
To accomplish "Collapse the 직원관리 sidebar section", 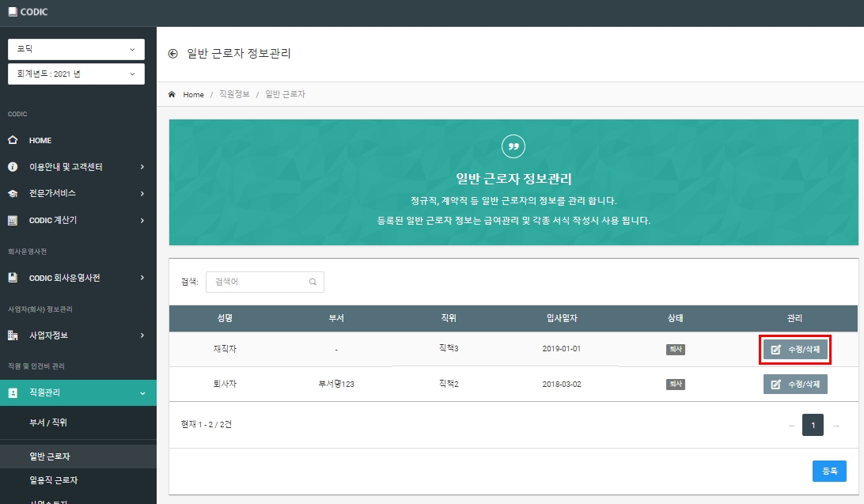I will (78, 392).
